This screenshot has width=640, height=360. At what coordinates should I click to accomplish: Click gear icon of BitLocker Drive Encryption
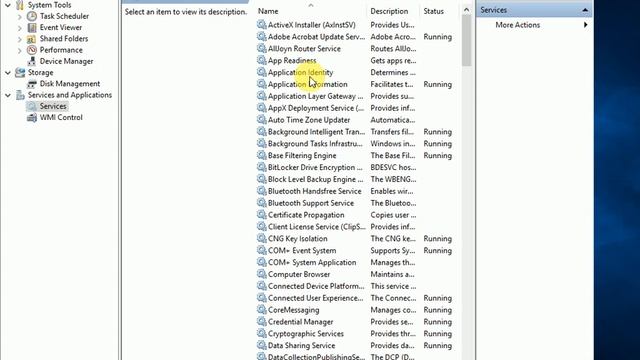pyautogui.click(x=262, y=167)
